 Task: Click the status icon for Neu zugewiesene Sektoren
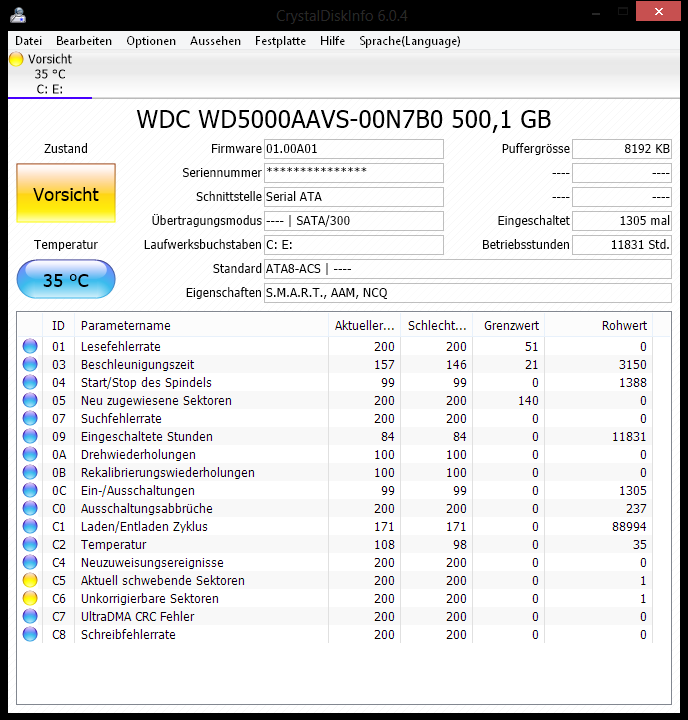pyautogui.click(x=30, y=400)
